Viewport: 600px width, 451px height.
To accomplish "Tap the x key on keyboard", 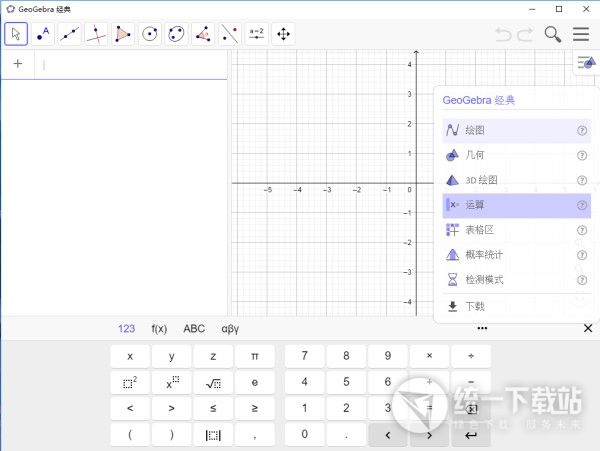I will coord(130,356).
